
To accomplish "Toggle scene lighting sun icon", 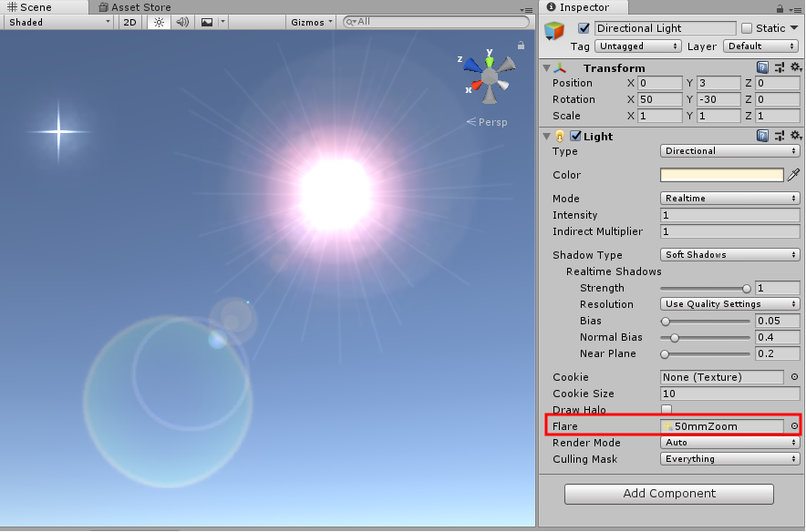I will pos(159,22).
